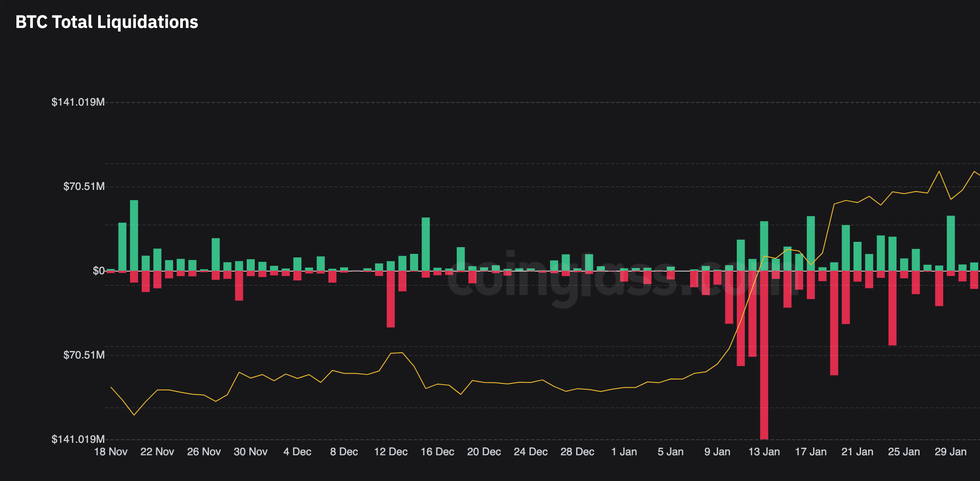
Task: Click the 13 Jan date label
Action: click(764, 452)
